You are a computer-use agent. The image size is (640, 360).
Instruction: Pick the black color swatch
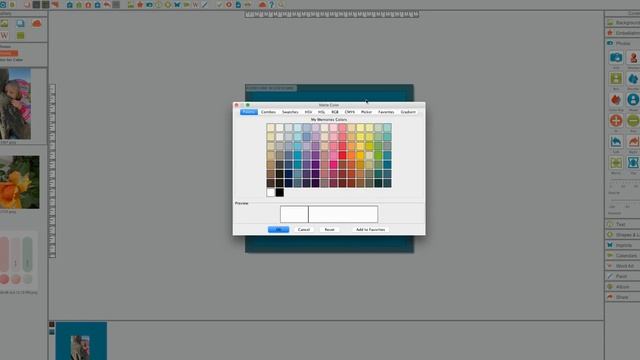280,192
